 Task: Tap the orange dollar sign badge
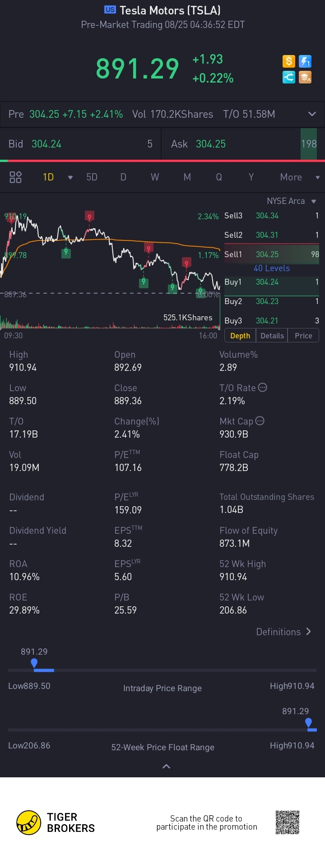289,61
